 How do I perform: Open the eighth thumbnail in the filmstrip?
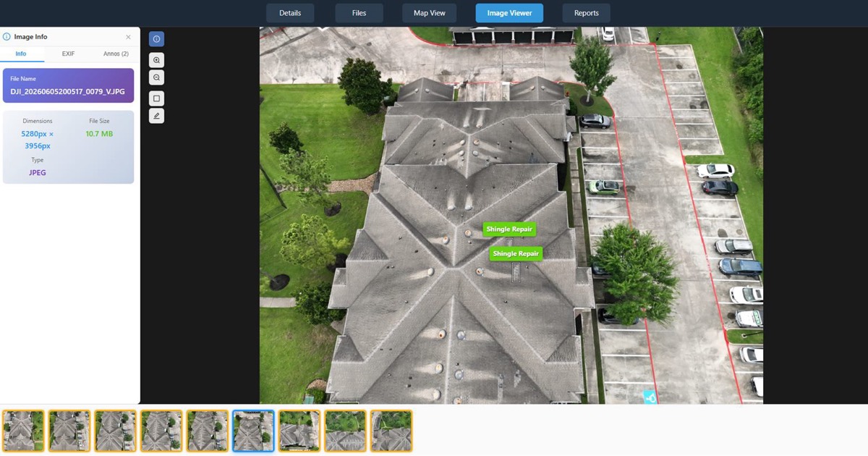point(345,431)
